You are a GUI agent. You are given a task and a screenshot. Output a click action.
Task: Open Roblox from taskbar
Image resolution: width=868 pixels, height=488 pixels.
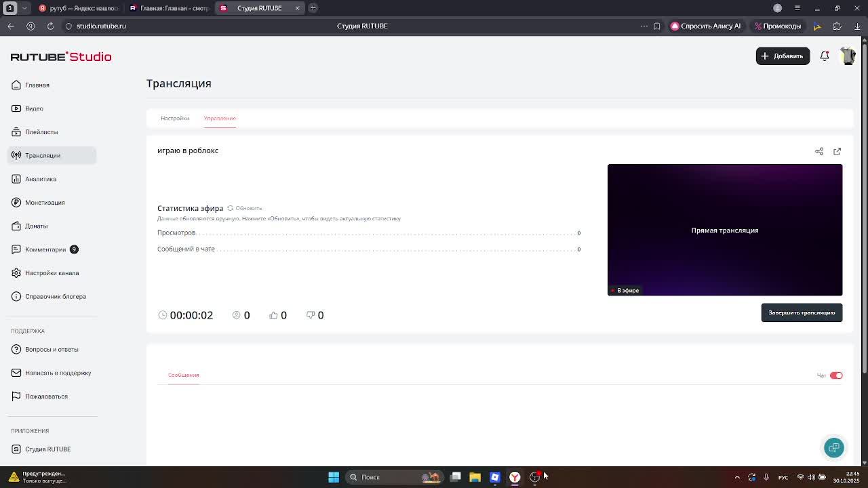pyautogui.click(x=495, y=477)
